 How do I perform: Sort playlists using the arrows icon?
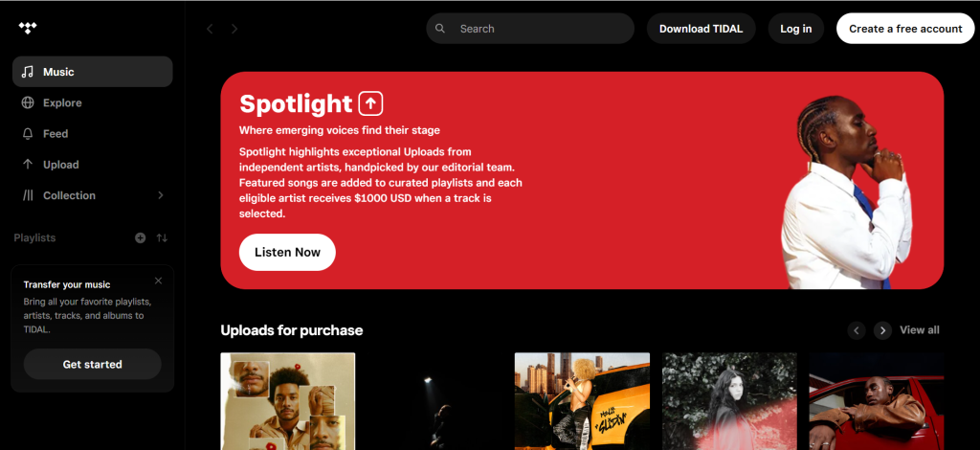pyautogui.click(x=162, y=237)
